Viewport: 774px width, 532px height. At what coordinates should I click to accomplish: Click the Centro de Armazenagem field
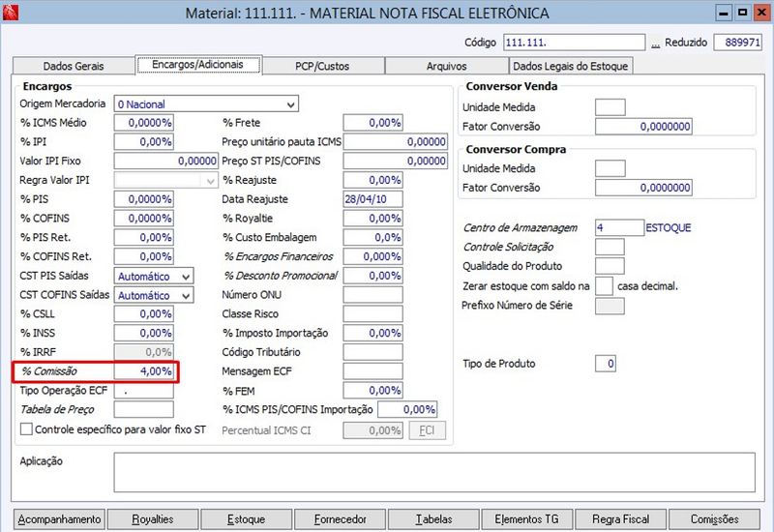point(619,228)
